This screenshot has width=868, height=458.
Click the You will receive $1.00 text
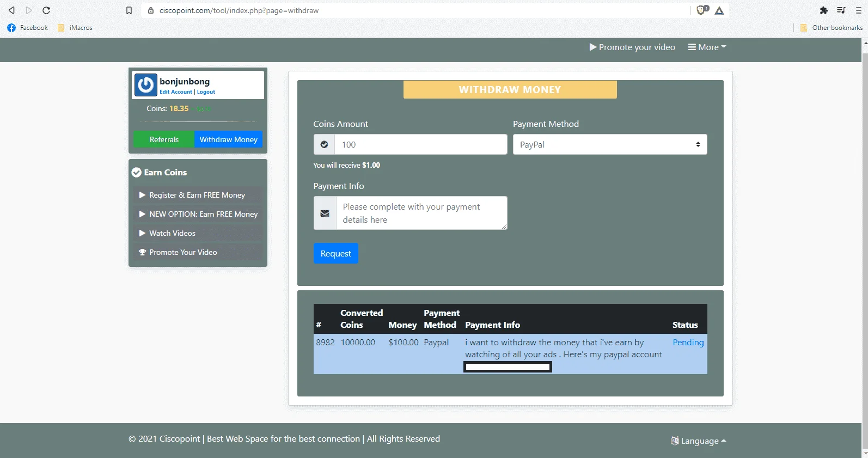pyautogui.click(x=347, y=166)
